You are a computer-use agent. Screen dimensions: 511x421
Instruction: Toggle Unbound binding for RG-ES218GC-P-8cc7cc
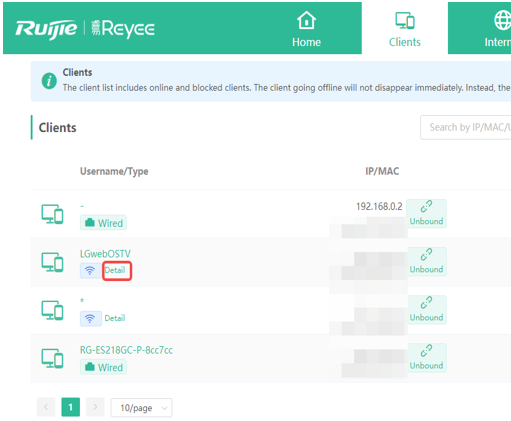pyautogui.click(x=426, y=358)
